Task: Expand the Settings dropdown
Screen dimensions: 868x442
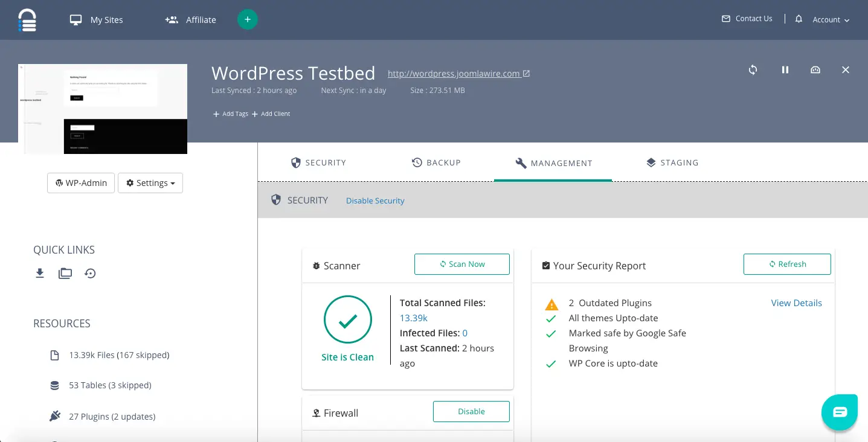Action: pyautogui.click(x=150, y=183)
